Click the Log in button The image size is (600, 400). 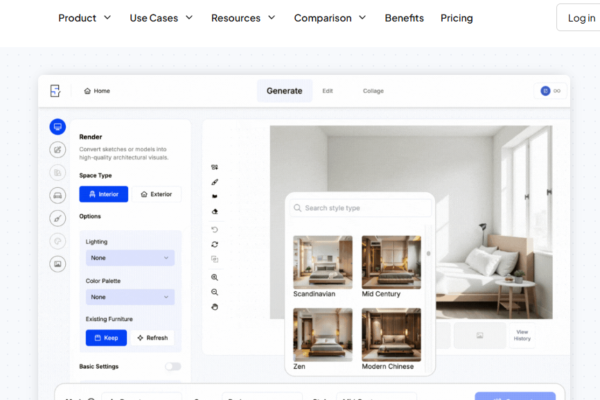(x=579, y=18)
